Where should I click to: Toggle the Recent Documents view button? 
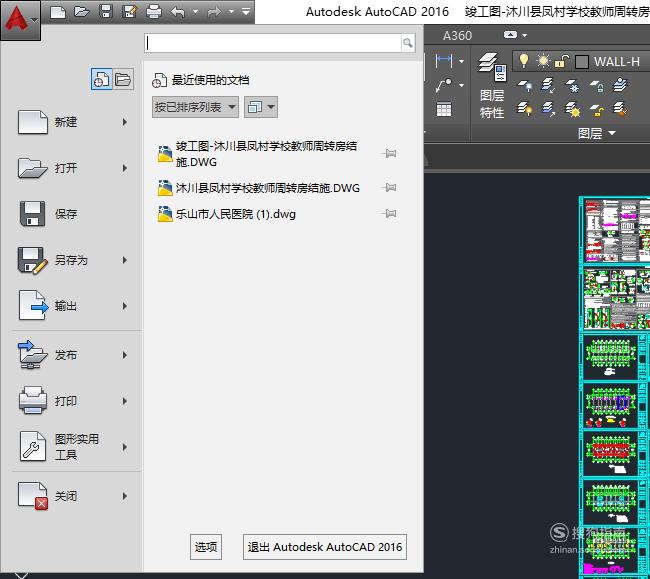[x=102, y=79]
